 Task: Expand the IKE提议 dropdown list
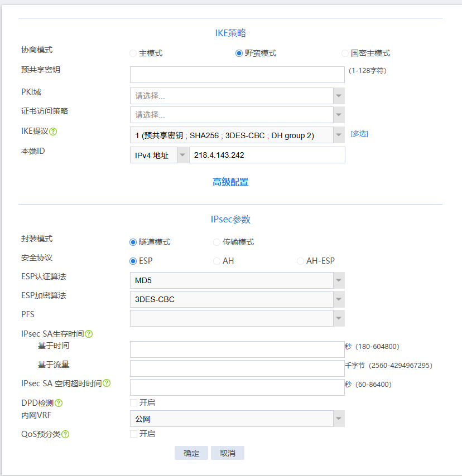237,135
